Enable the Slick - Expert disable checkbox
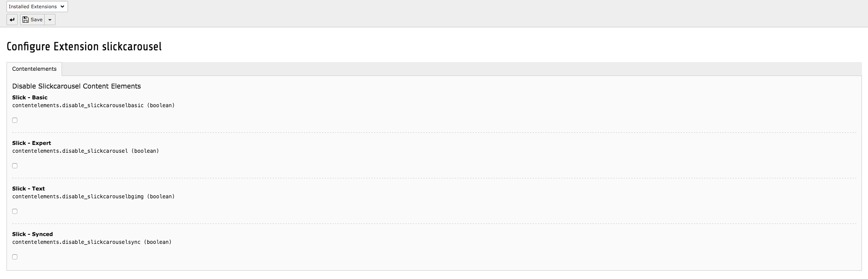The width and height of the screenshot is (868, 279). (15, 166)
